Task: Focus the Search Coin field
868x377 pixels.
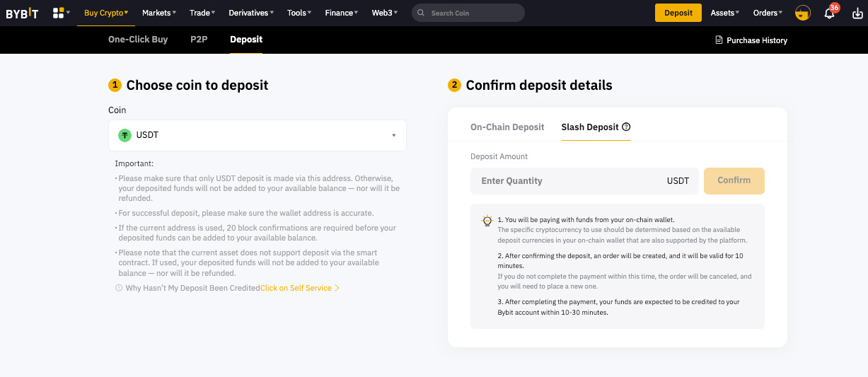Action: [x=468, y=13]
